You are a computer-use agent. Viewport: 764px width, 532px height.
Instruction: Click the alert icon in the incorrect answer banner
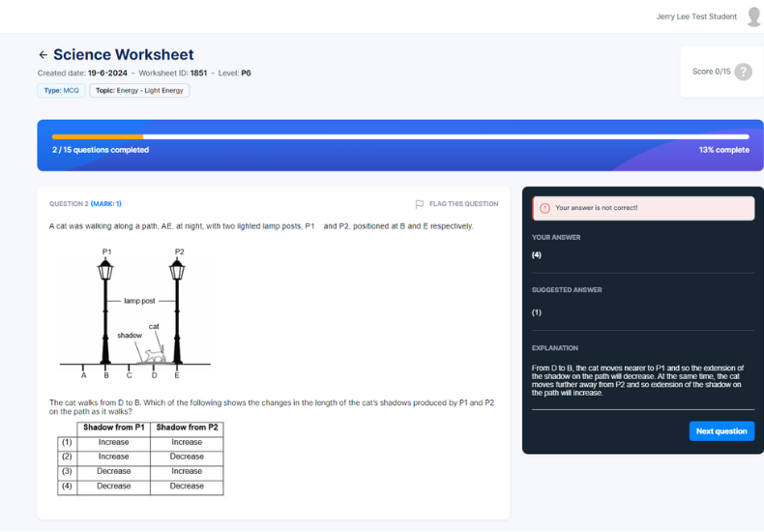(544, 208)
